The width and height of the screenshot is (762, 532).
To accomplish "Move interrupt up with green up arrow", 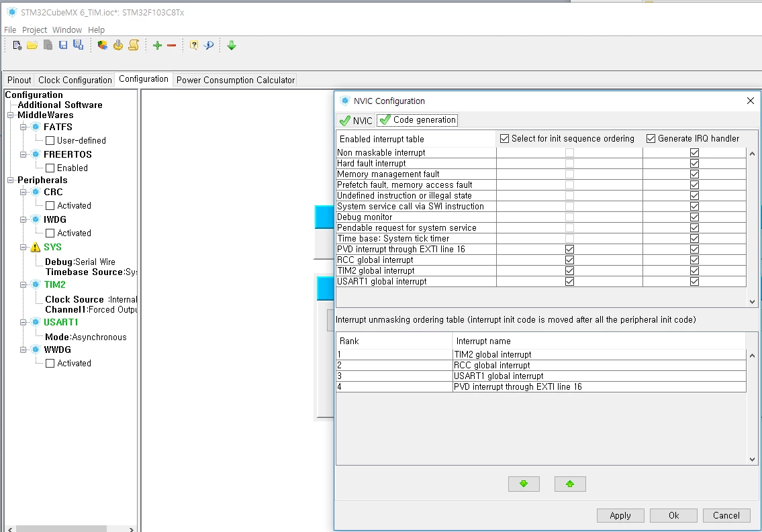I will click(570, 484).
